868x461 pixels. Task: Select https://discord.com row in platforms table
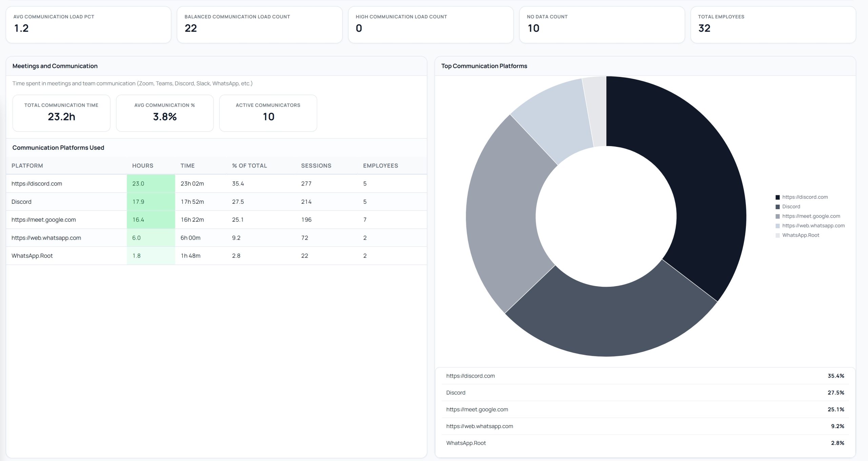point(216,184)
